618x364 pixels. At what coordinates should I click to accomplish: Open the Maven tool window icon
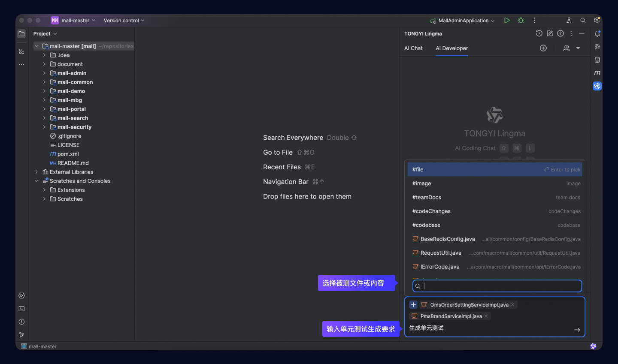597,73
